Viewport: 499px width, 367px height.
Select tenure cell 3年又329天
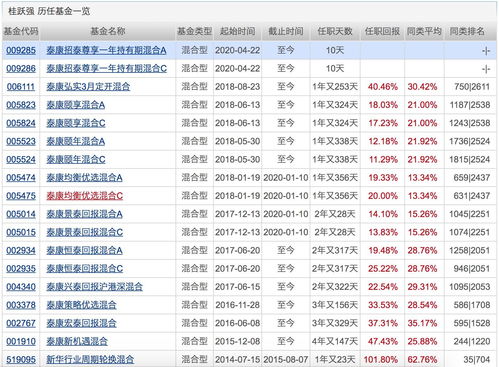335,323
